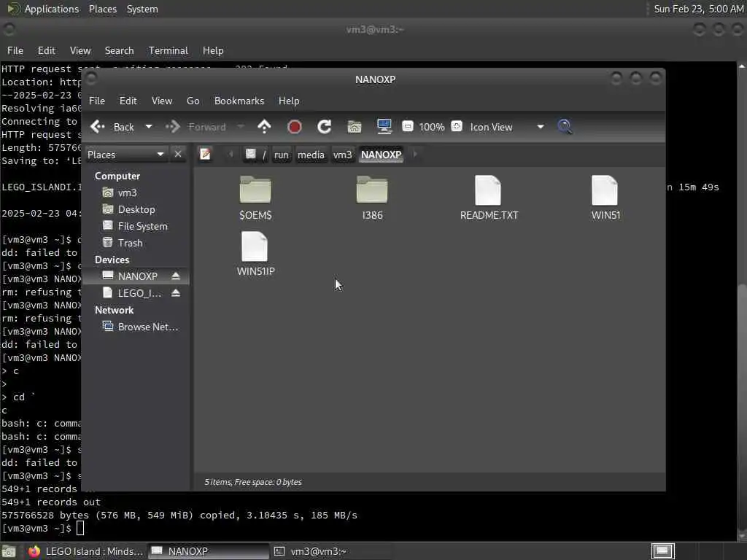Open the Bookmarks menu
The image size is (747, 560).
(239, 101)
